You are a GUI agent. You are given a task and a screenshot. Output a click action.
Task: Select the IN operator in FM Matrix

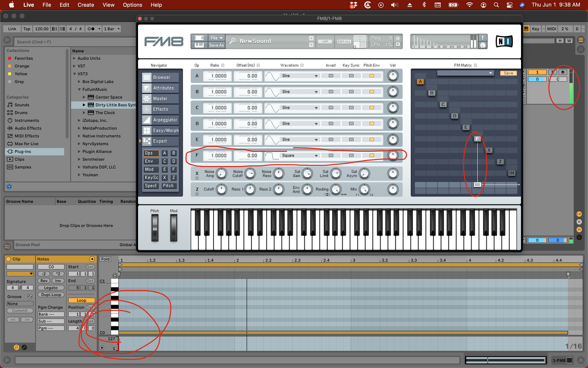tap(511, 173)
